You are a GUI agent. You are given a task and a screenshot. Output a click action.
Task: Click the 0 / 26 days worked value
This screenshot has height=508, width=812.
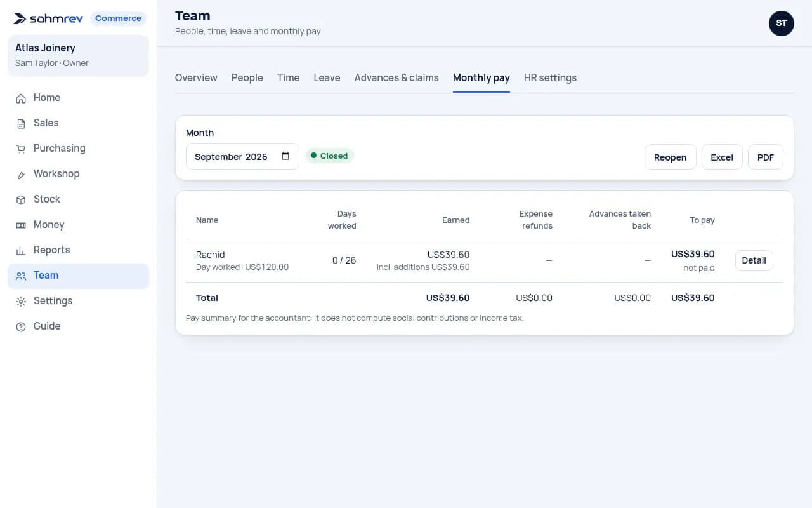point(344,260)
